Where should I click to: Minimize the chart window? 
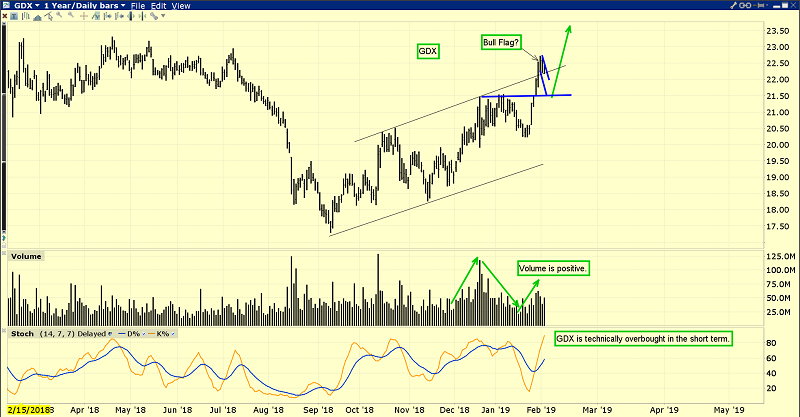tap(777, 7)
